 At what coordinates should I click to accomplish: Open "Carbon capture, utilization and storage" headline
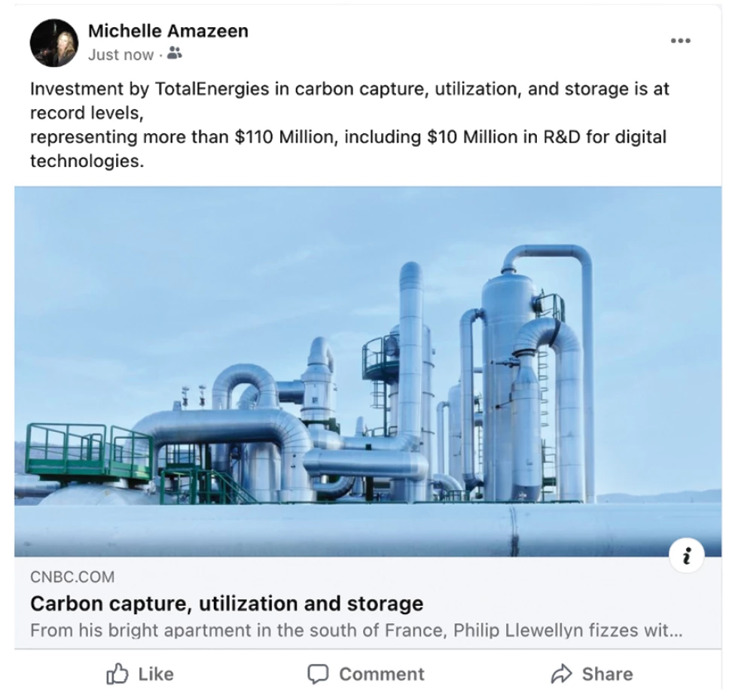227,604
